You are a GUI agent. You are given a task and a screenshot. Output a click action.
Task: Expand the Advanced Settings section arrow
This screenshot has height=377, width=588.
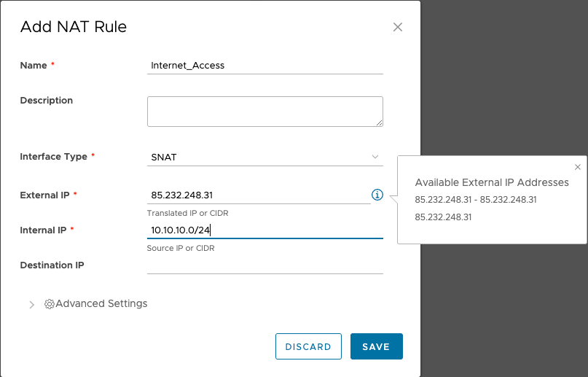tap(31, 304)
